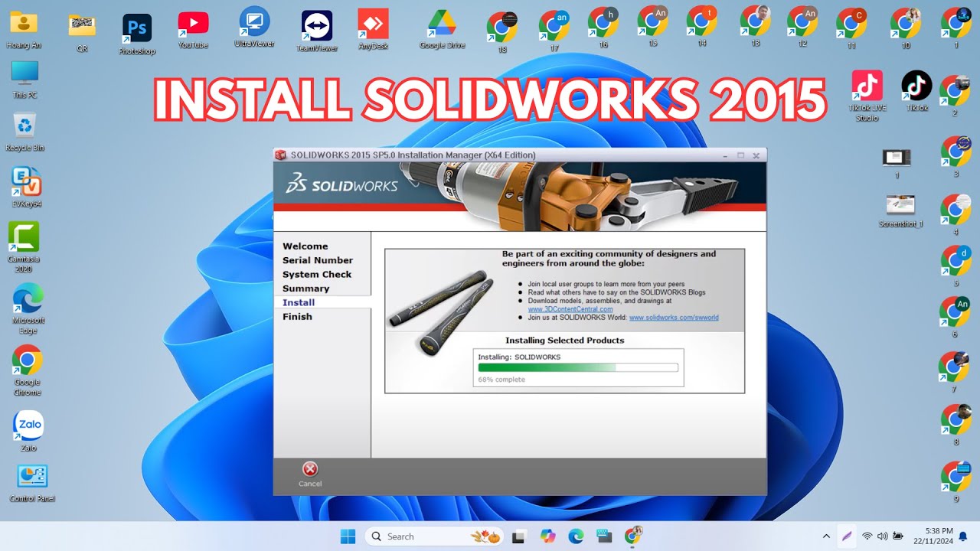
Task: Select the Chrome shortcut labeled 11
Action: coord(851,29)
